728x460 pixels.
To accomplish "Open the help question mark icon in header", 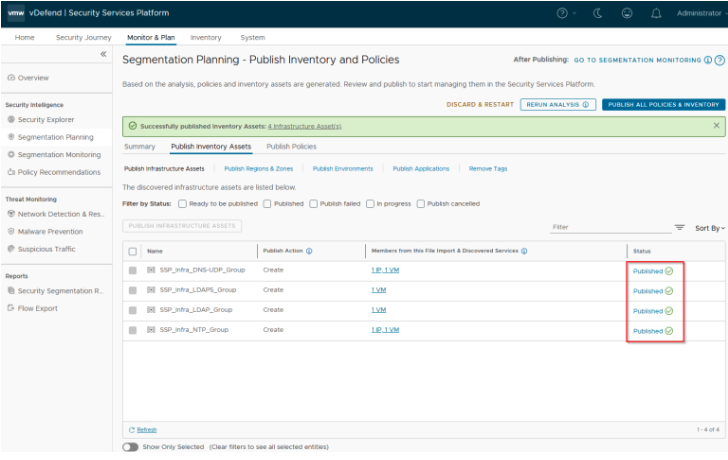I will tap(563, 14).
